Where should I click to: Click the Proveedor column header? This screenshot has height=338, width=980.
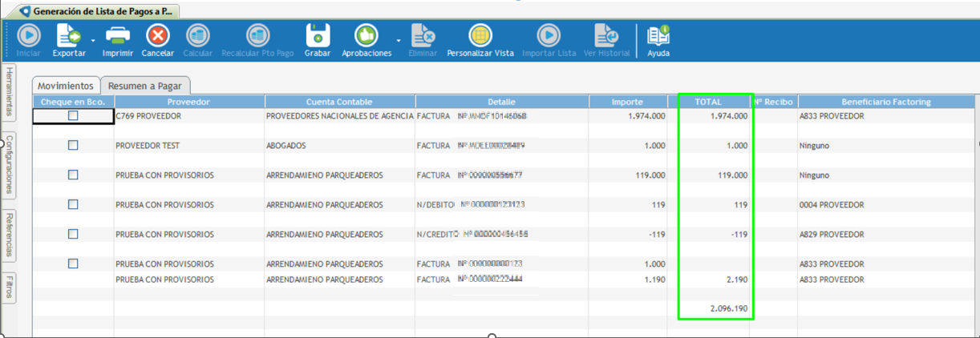(188, 102)
